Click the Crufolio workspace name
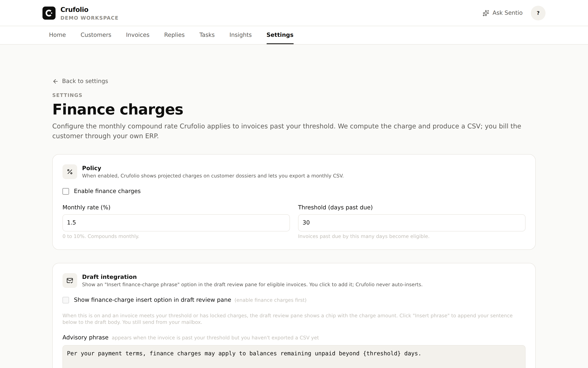 tap(74, 9)
